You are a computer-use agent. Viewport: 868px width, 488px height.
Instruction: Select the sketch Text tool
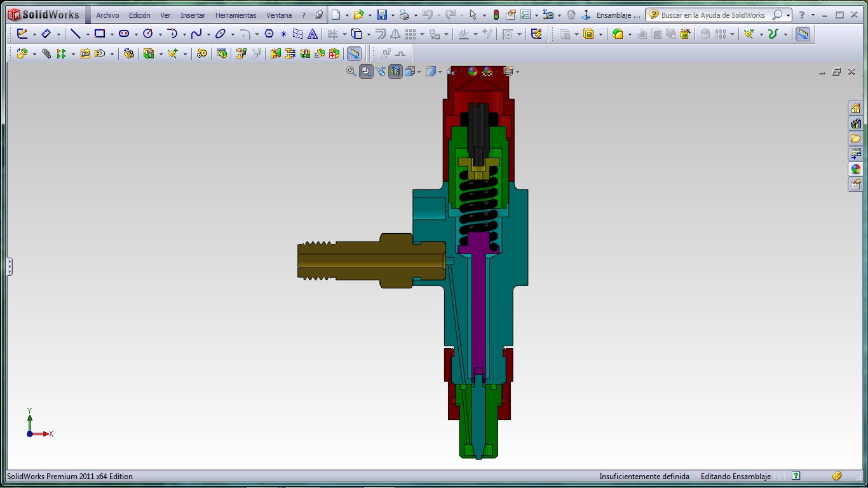click(313, 34)
